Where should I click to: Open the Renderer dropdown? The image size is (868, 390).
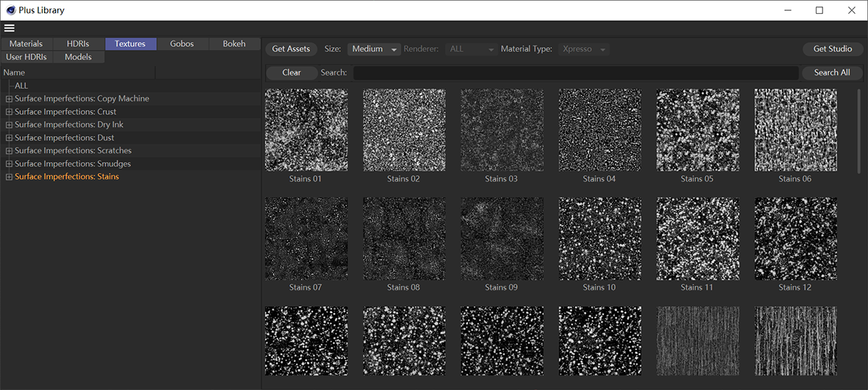[471, 49]
